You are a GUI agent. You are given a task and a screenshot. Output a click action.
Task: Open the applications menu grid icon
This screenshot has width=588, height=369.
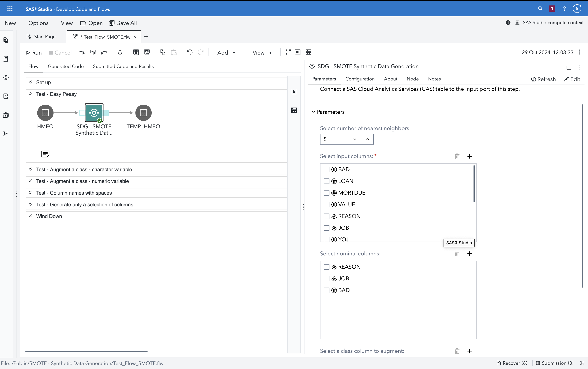coord(10,9)
